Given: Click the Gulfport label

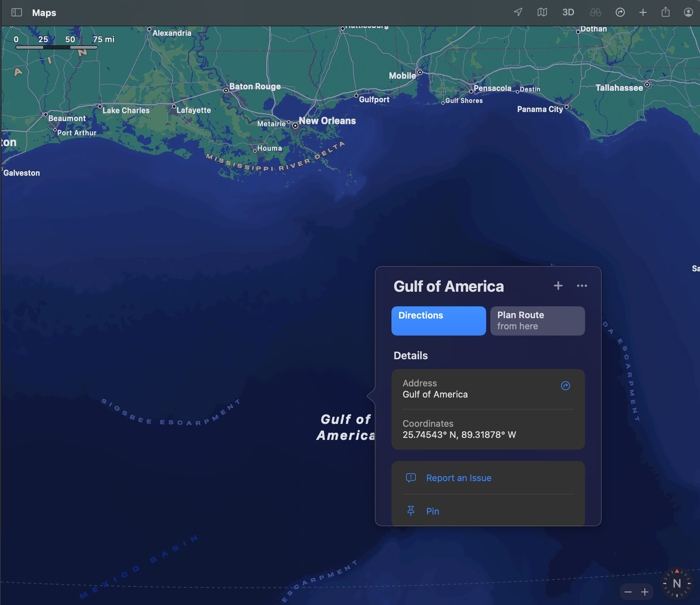Looking at the screenshot, I should [374, 100].
